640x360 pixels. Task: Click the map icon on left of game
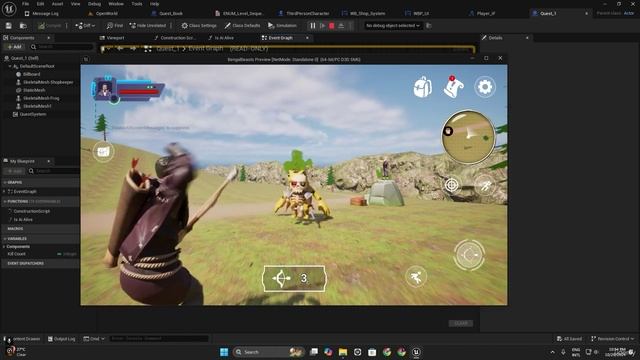[x=103, y=152]
